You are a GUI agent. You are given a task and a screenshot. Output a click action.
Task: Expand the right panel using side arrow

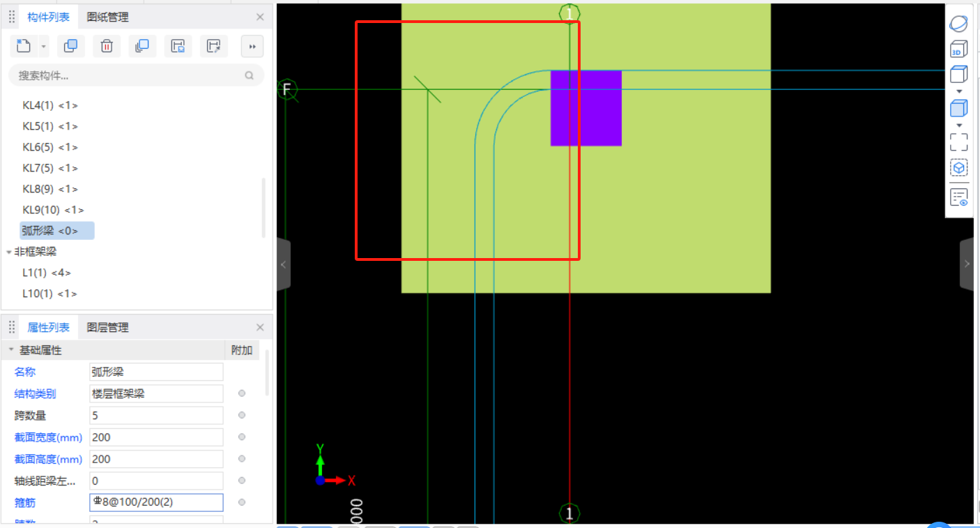(x=967, y=264)
